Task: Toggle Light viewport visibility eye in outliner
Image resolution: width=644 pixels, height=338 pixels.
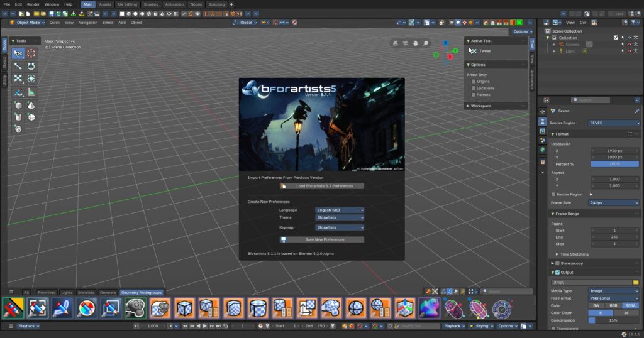Action: [x=629, y=52]
